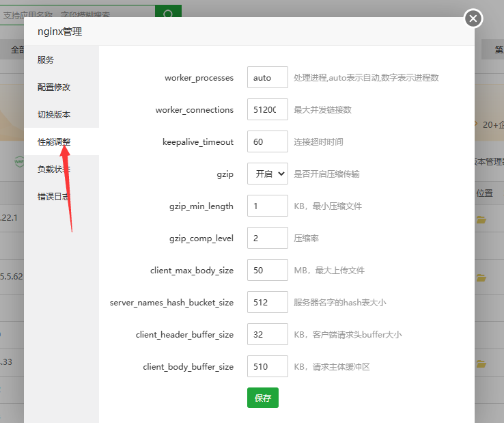Select the 性能调整 tab
Screen dimensions: 504x423
[x=61, y=141]
